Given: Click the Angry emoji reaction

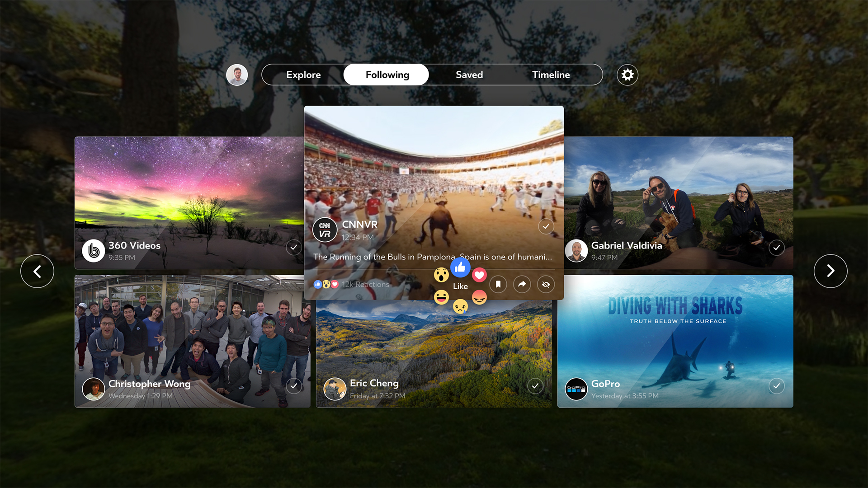Looking at the screenshot, I should point(479,297).
